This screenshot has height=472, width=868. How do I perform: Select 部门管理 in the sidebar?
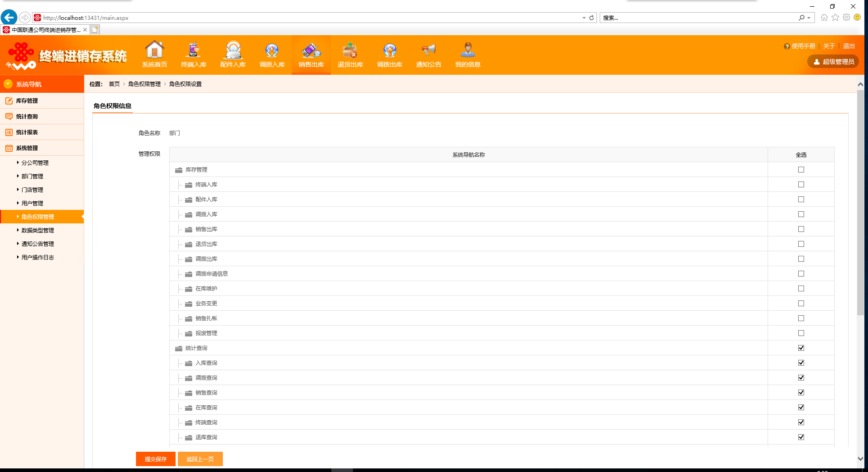(x=32, y=176)
